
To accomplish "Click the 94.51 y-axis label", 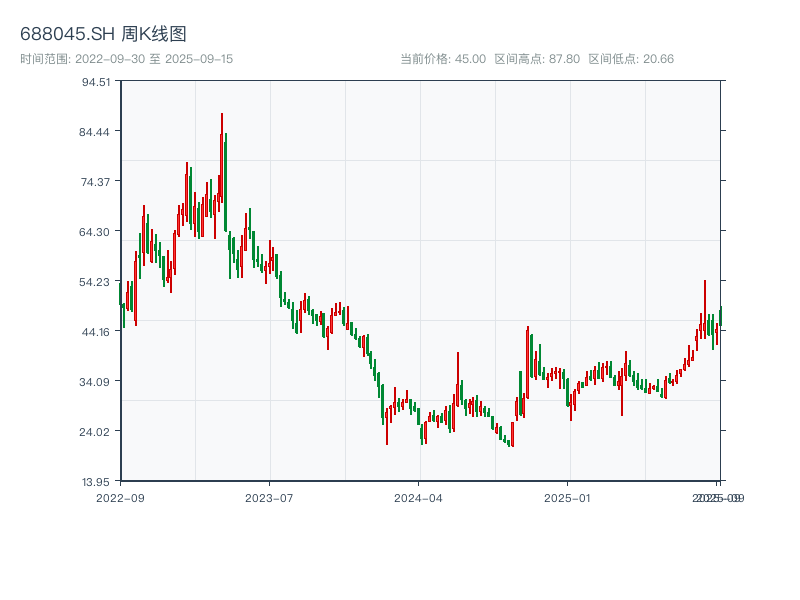I will click(x=96, y=82).
